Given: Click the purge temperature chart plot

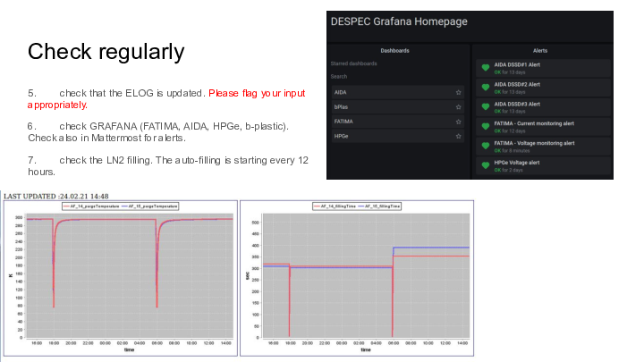Looking at the screenshot, I should click(130, 275).
